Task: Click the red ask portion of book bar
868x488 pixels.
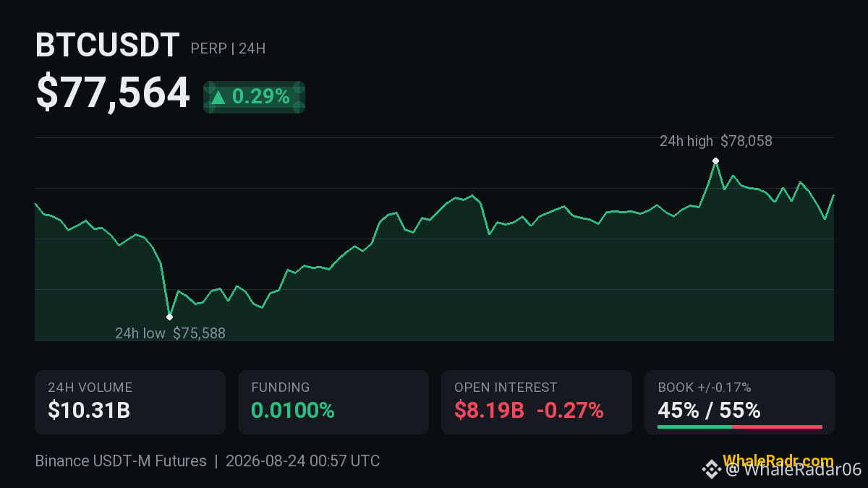Action: (x=777, y=427)
